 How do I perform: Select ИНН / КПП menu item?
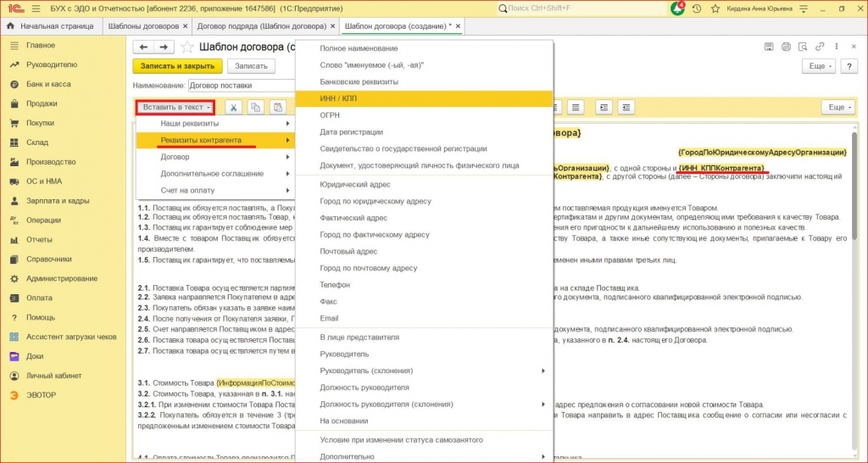point(425,98)
